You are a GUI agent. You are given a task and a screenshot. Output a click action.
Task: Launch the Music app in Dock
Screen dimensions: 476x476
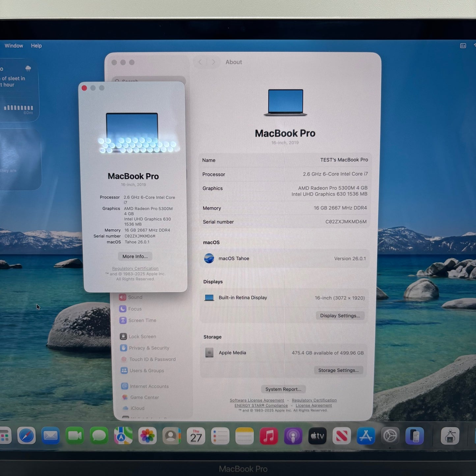click(x=268, y=436)
